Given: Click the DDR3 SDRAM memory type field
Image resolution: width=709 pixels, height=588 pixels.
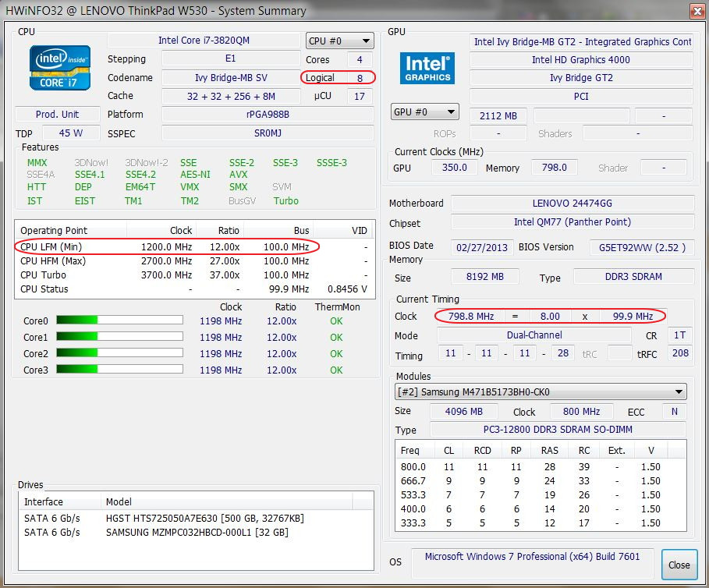Looking at the screenshot, I should [x=633, y=277].
